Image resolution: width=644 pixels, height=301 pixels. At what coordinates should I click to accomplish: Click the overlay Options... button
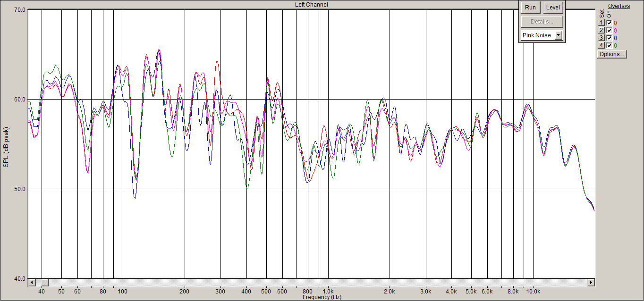coord(611,54)
